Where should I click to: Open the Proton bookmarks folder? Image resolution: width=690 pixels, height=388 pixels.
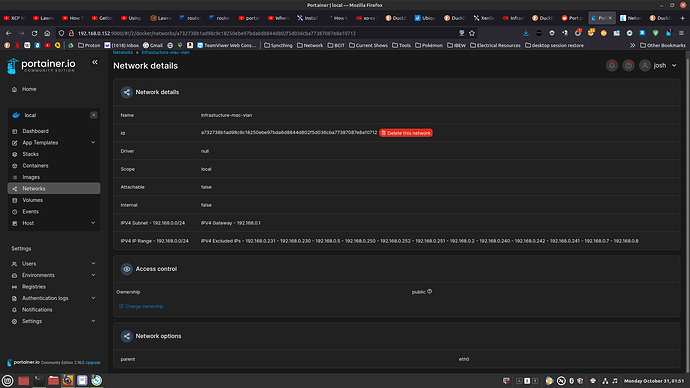89,45
